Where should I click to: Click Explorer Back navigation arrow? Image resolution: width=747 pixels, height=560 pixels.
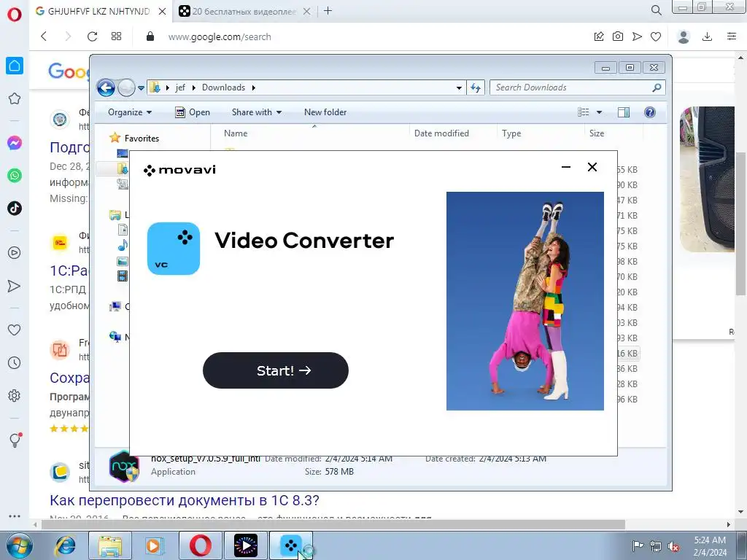(x=106, y=87)
